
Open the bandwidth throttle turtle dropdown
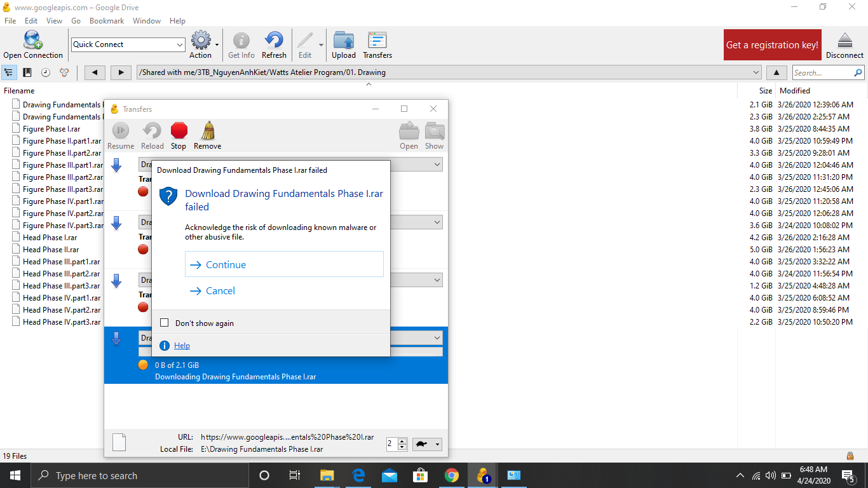pos(428,445)
